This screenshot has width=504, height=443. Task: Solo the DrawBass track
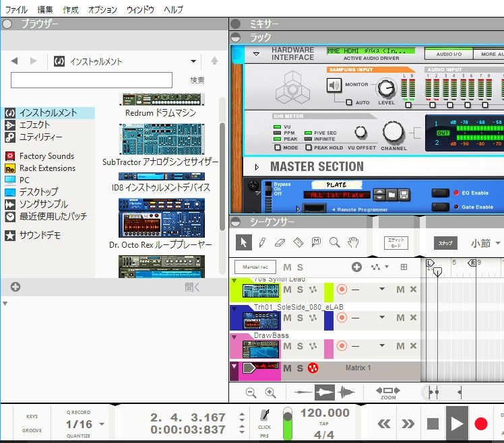click(x=300, y=346)
